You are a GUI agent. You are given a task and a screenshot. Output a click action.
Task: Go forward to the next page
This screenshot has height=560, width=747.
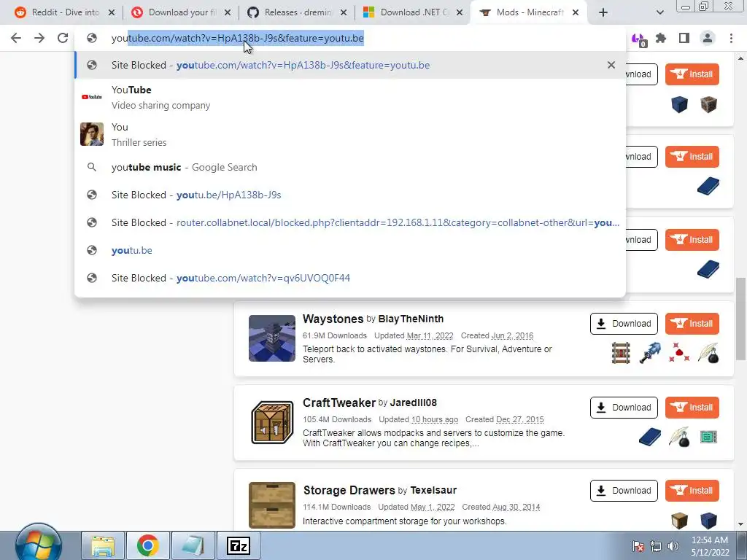pos(39,38)
